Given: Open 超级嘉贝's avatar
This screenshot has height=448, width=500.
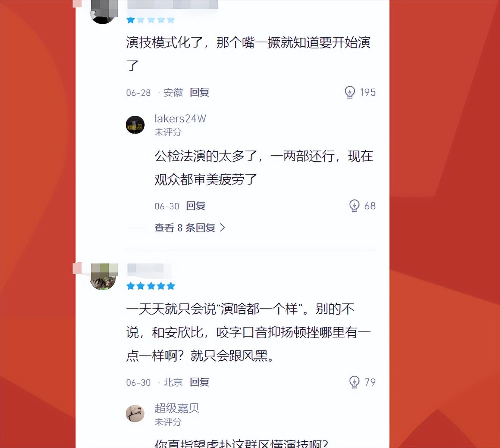Looking at the screenshot, I should pos(135,414).
